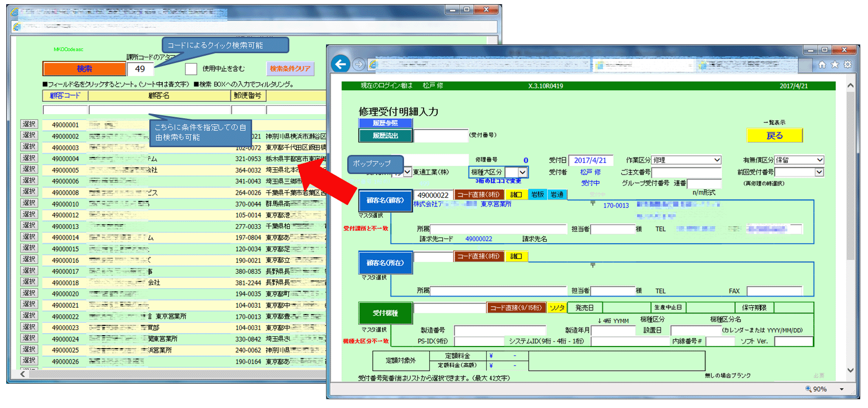Click the 受付番号 input field
Viewport: 868px width, 408px height.
pyautogui.click(x=441, y=135)
